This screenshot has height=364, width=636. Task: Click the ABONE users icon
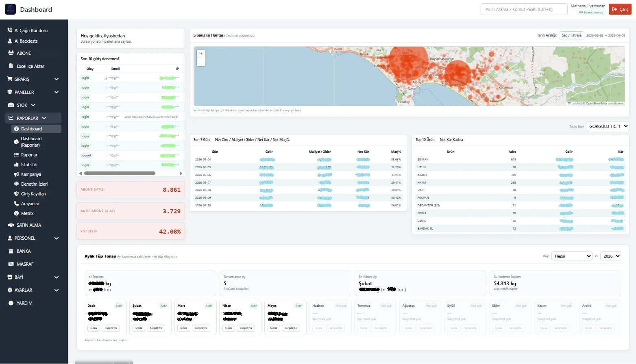click(11, 53)
